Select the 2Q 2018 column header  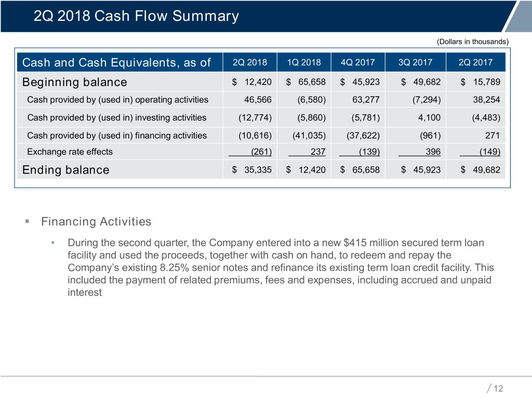pyautogui.click(x=250, y=63)
